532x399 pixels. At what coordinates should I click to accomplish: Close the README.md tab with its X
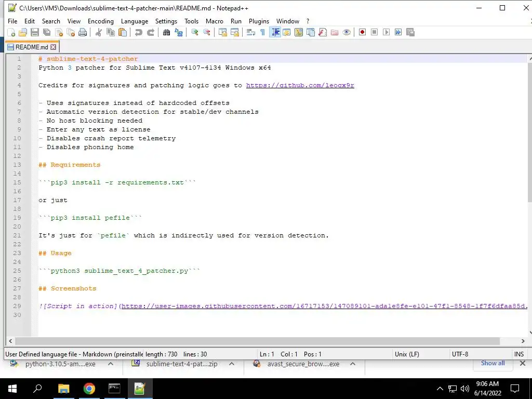point(54,47)
